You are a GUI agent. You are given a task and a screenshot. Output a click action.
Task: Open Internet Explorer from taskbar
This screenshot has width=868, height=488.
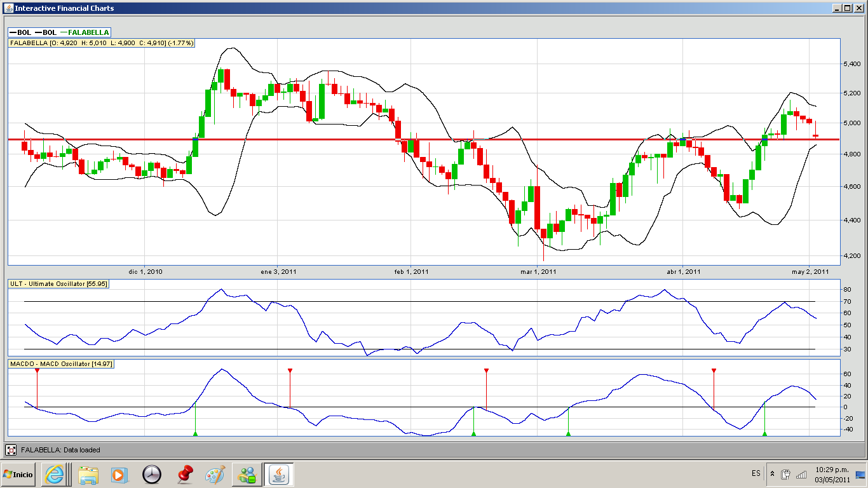coord(55,474)
